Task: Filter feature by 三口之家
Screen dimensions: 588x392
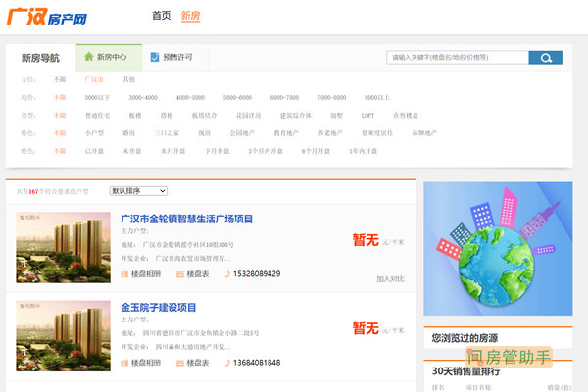Action: [167, 133]
